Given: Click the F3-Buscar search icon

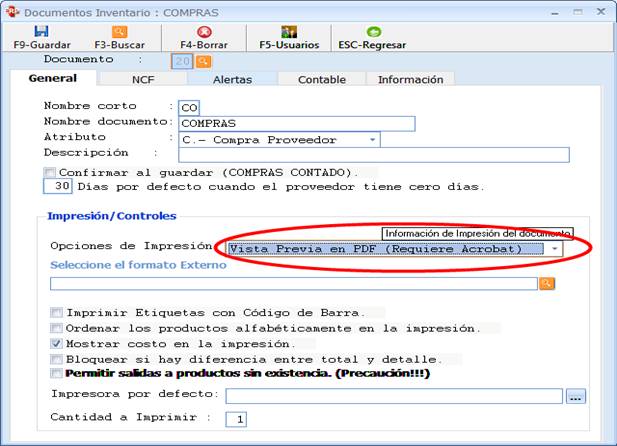Looking at the screenshot, I should [x=120, y=32].
